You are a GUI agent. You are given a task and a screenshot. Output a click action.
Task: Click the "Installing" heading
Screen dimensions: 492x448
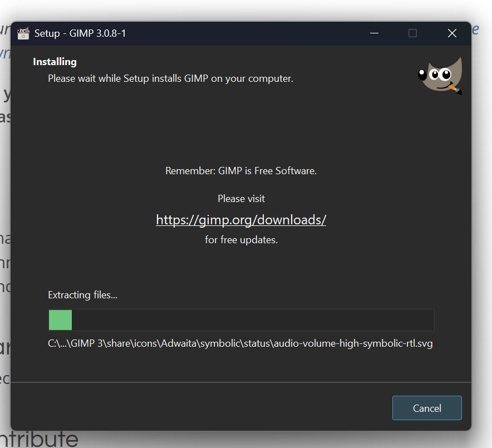click(55, 62)
